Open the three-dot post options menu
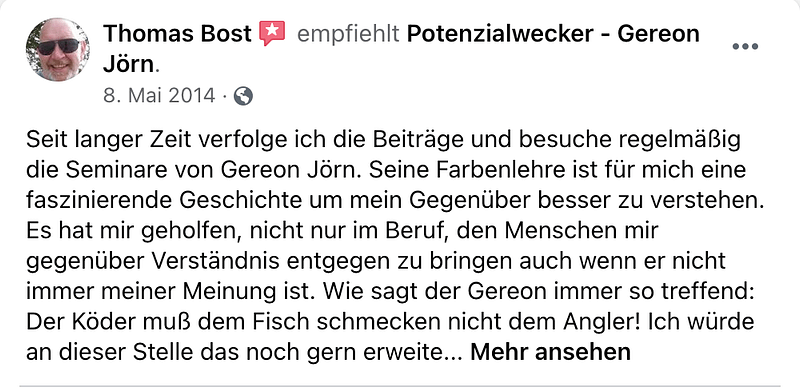 [745, 46]
